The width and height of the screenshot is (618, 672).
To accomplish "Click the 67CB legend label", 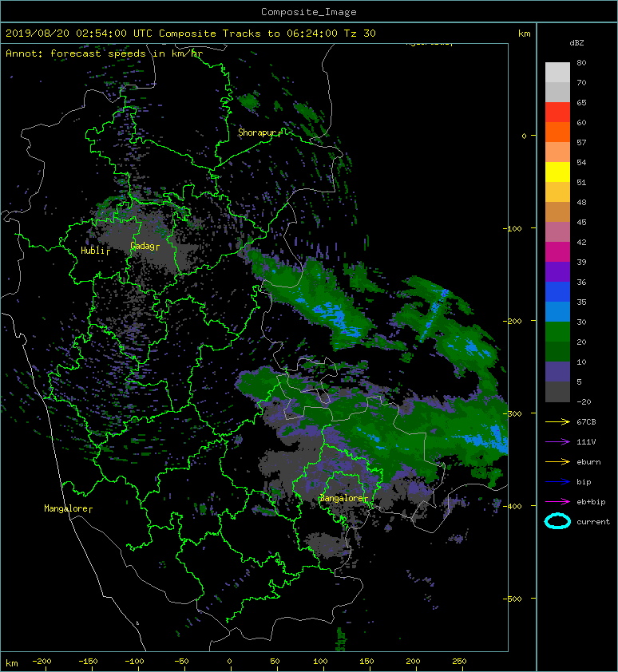I will 586,422.
